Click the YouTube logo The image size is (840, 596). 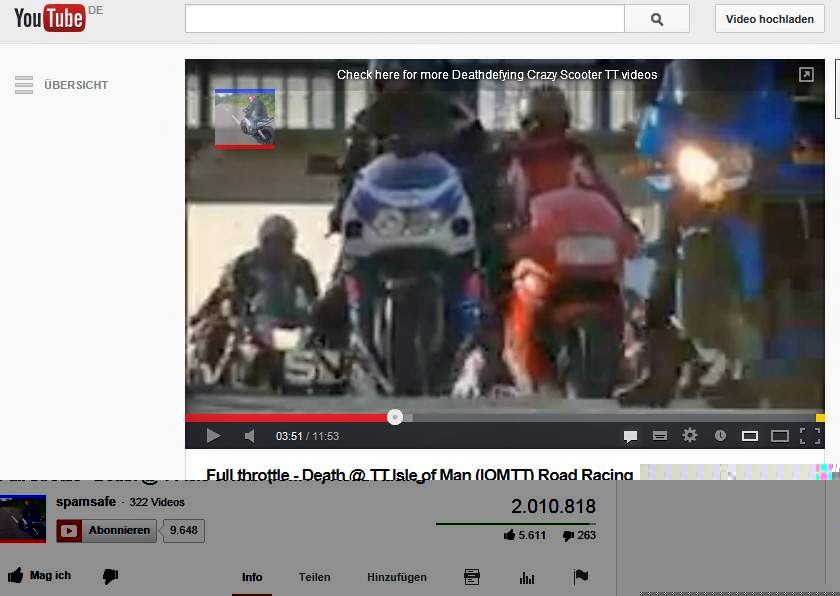[x=50, y=18]
